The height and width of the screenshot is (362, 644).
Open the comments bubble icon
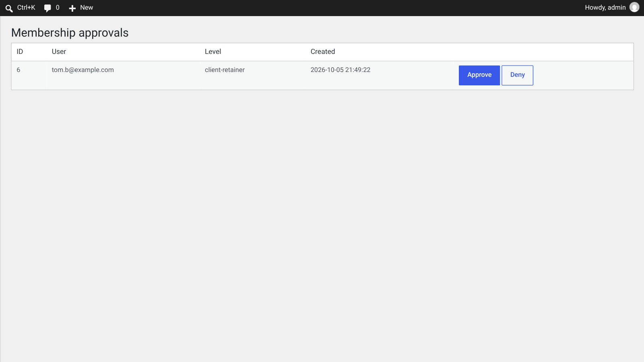(47, 8)
